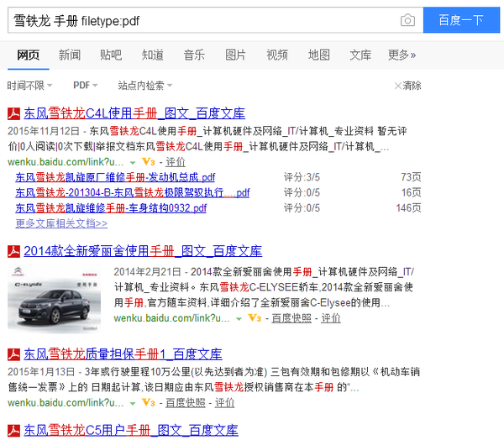Switch to the 视频 tab

(277, 55)
